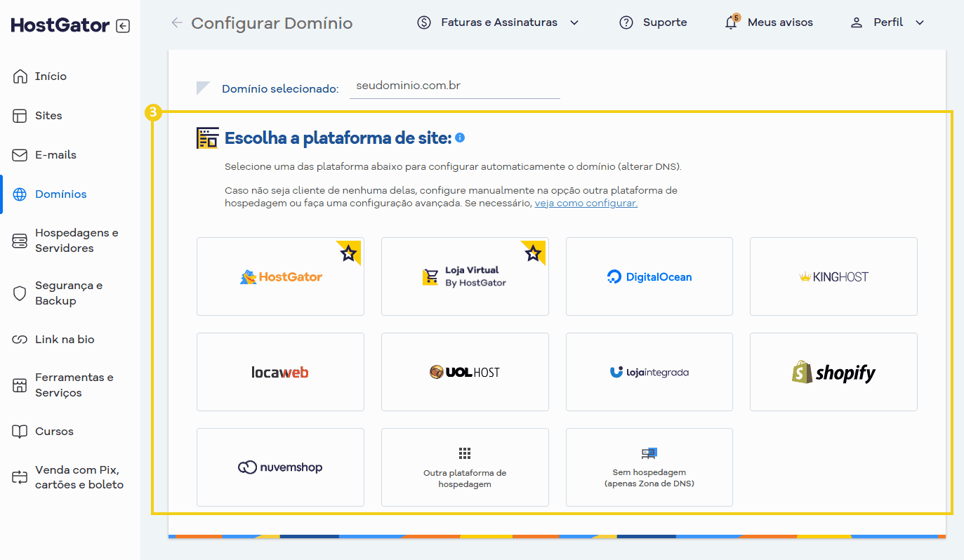Follow the 'veja como configurar' link
964x560 pixels.
(586, 203)
